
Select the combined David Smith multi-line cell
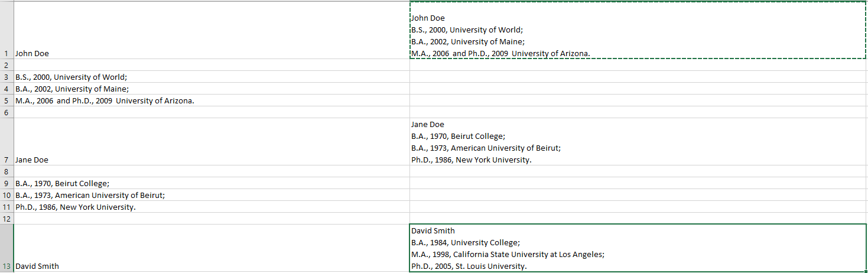pos(639,248)
